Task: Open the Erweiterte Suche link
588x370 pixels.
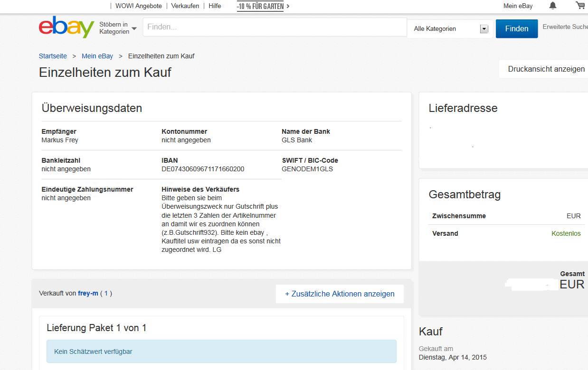Action: click(x=565, y=27)
